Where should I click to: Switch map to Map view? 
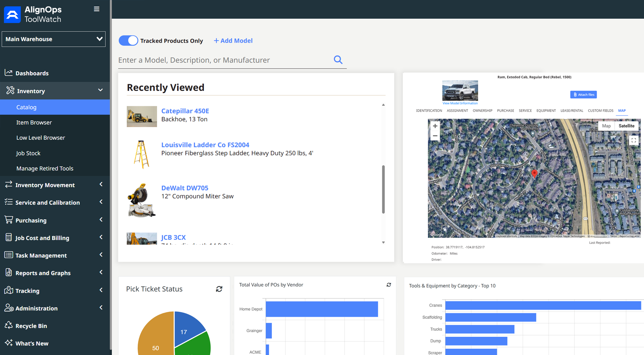pyautogui.click(x=606, y=126)
